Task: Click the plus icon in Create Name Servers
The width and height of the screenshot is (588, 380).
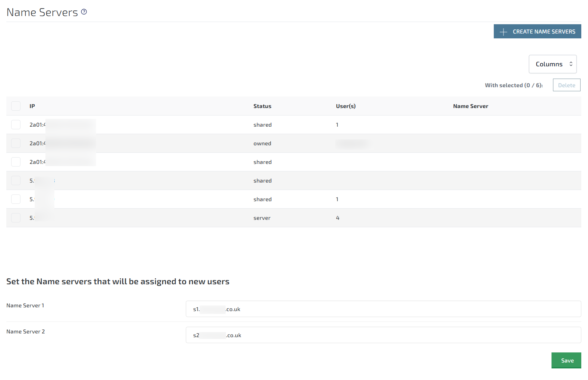Action: [x=503, y=32]
